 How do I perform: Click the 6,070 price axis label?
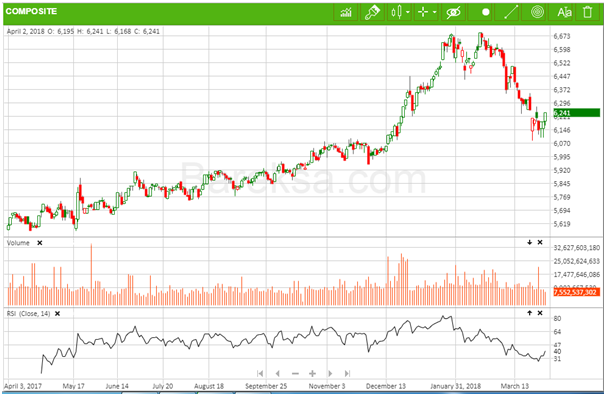tap(562, 143)
